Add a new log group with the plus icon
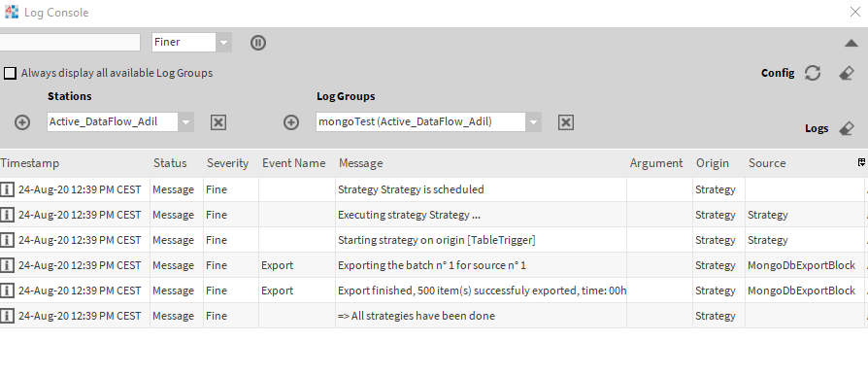This screenshot has height=376, width=868. point(291,122)
